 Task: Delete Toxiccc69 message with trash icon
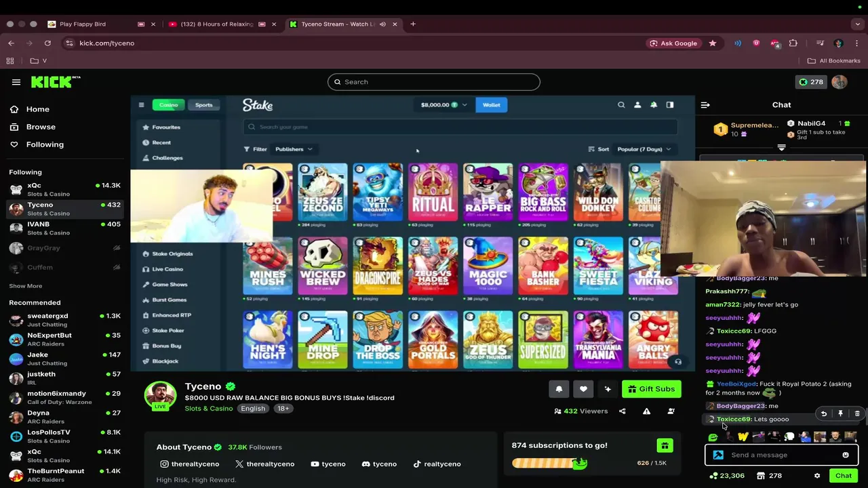pyautogui.click(x=857, y=413)
